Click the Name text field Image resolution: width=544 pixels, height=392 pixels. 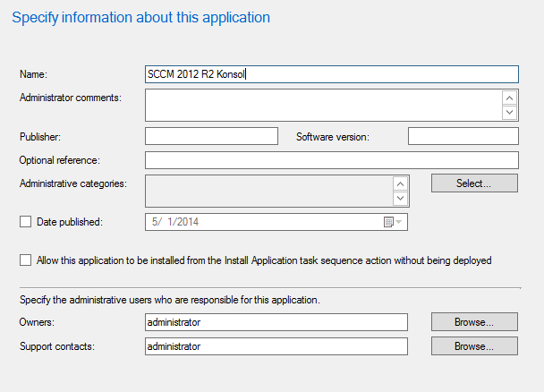331,75
